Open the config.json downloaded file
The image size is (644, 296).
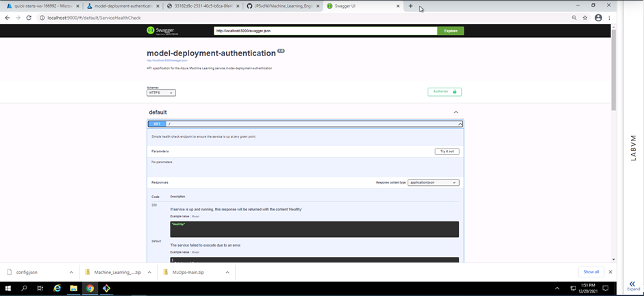tap(27, 272)
